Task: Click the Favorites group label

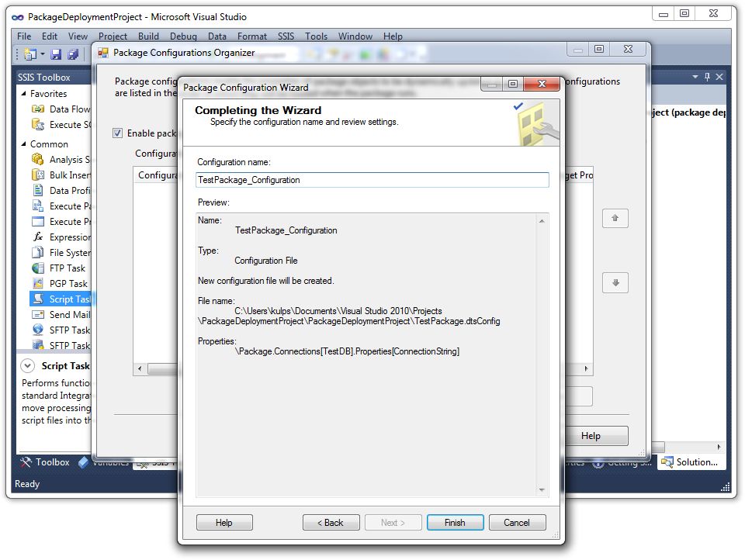Action: [x=48, y=94]
